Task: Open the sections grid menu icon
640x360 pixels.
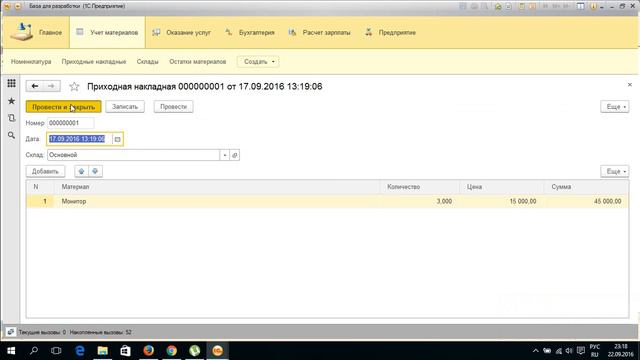Action: (x=11, y=84)
